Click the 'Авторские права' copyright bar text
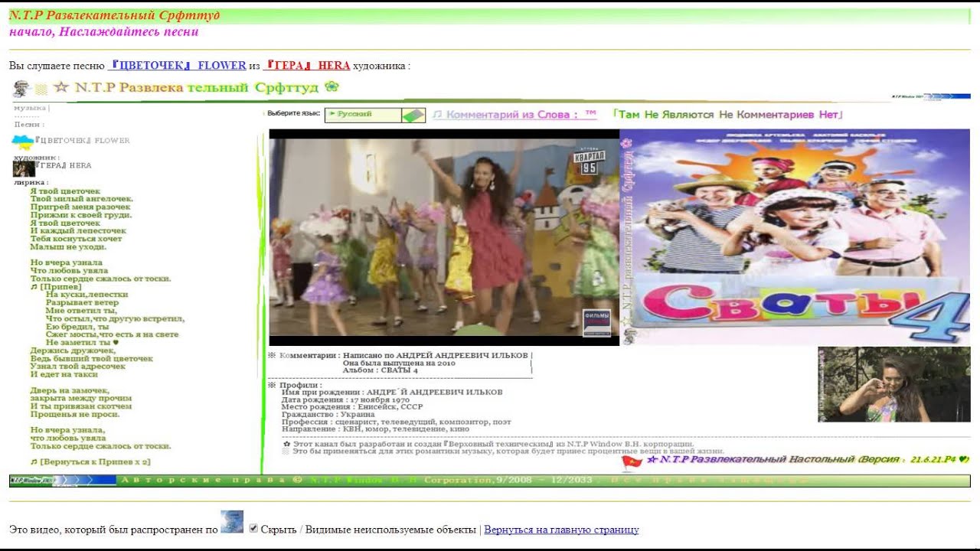The image size is (980, 551). [x=205, y=481]
